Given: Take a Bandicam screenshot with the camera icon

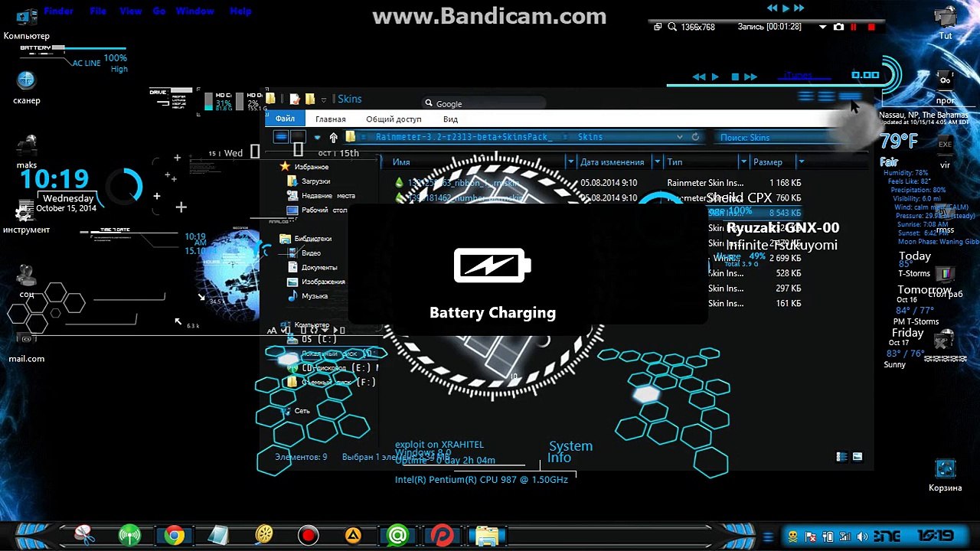Looking at the screenshot, I should (x=838, y=27).
